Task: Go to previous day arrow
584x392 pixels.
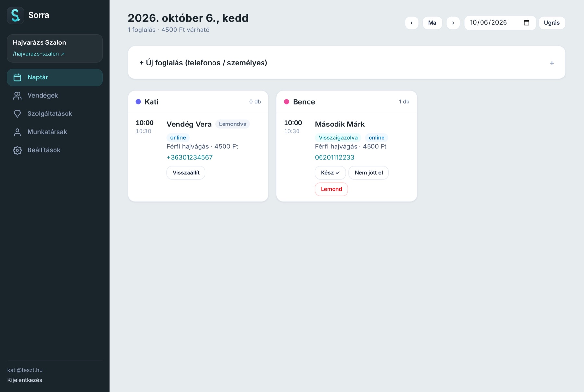Action: [x=411, y=23]
